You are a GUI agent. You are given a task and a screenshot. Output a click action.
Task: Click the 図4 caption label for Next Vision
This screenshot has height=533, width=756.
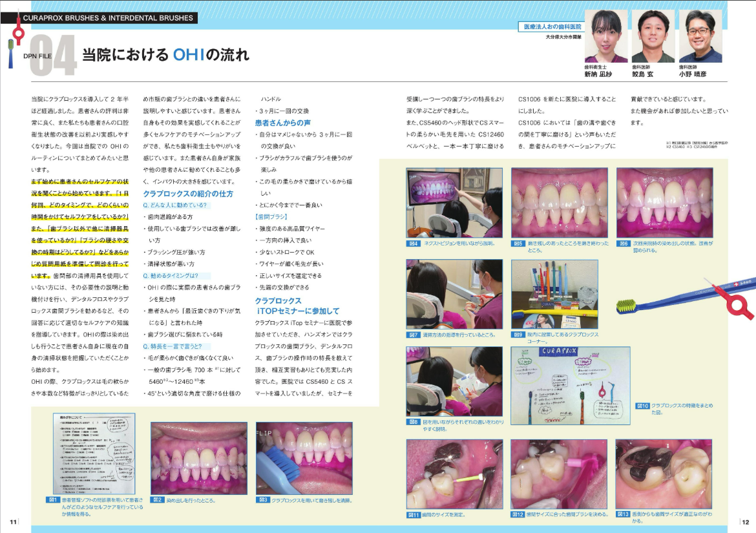click(x=414, y=244)
